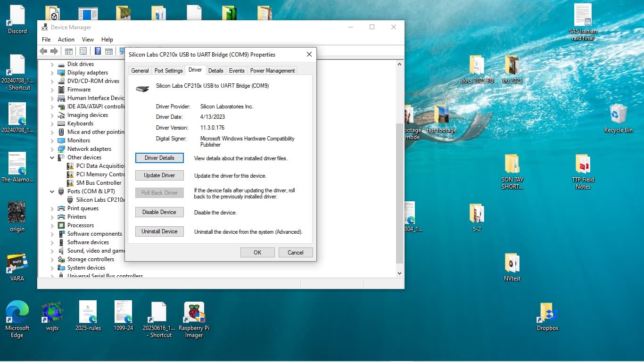Viewport: 644px width, 362px height.
Task: Click the Show/Hide Console Tree toolbar icon
Action: click(x=68, y=51)
